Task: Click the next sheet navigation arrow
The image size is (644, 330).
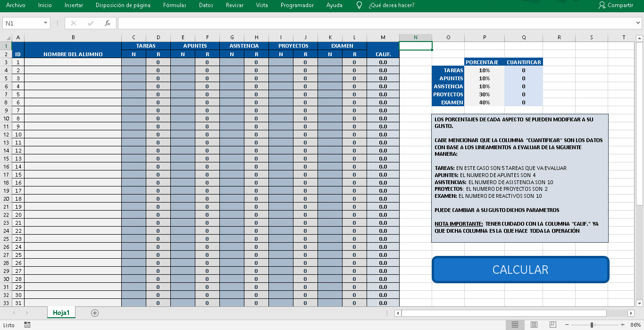Action: (26, 313)
